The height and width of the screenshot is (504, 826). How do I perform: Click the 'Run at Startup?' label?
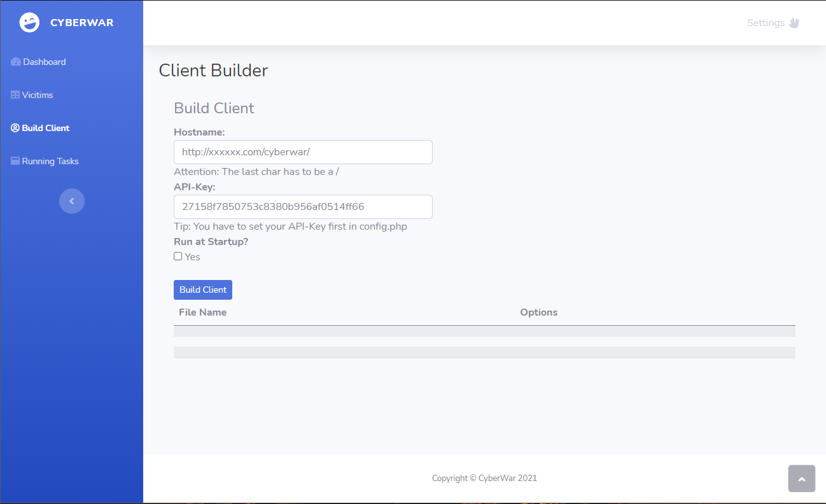211,242
